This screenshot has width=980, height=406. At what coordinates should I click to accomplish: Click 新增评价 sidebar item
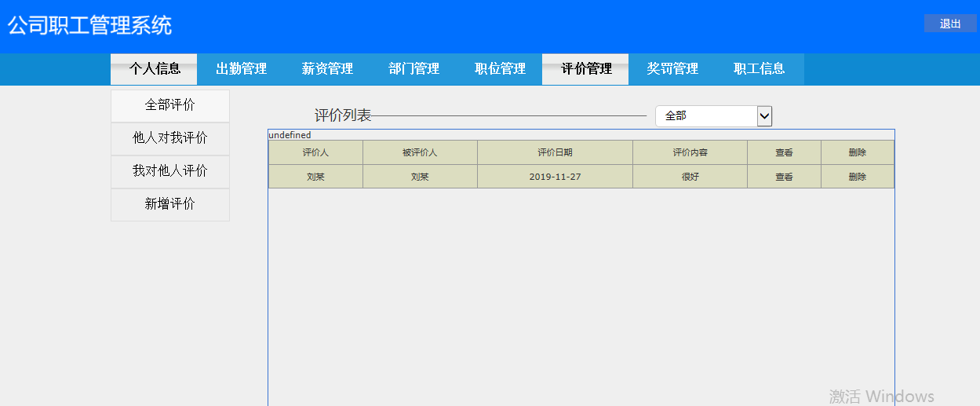pyautogui.click(x=170, y=204)
